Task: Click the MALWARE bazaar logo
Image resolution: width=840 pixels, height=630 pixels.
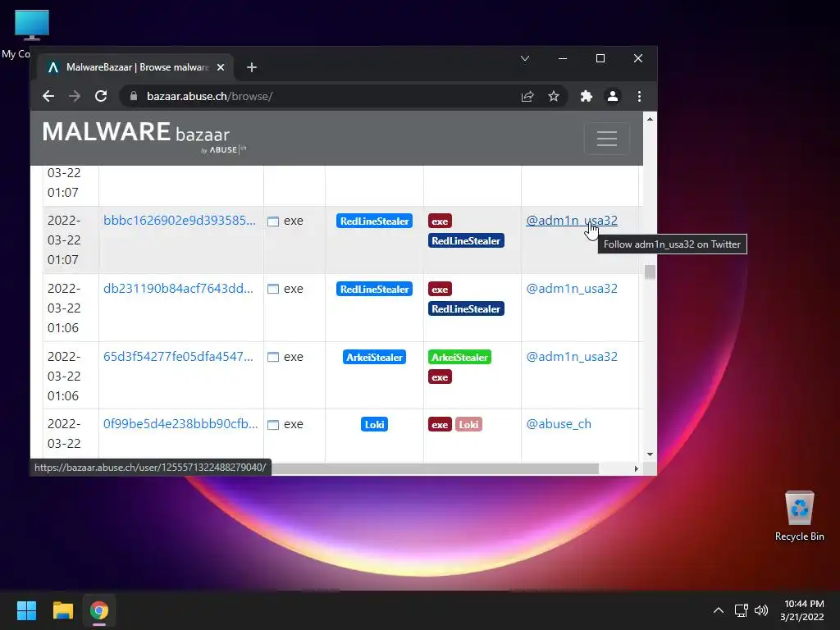Action: click(x=144, y=137)
